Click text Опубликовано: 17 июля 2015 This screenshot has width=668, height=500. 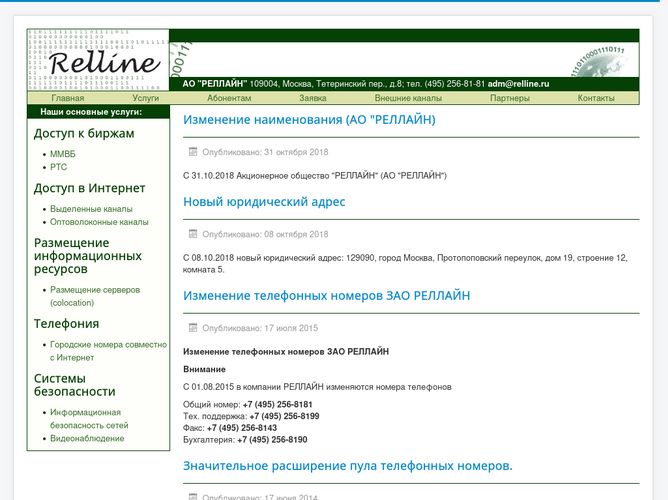tap(260, 328)
